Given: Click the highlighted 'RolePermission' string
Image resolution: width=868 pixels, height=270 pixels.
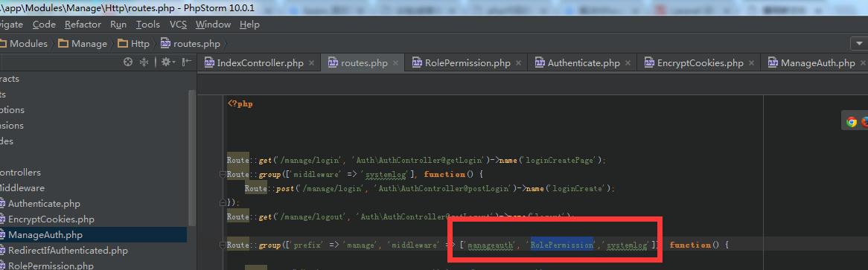Looking at the screenshot, I should [563, 245].
